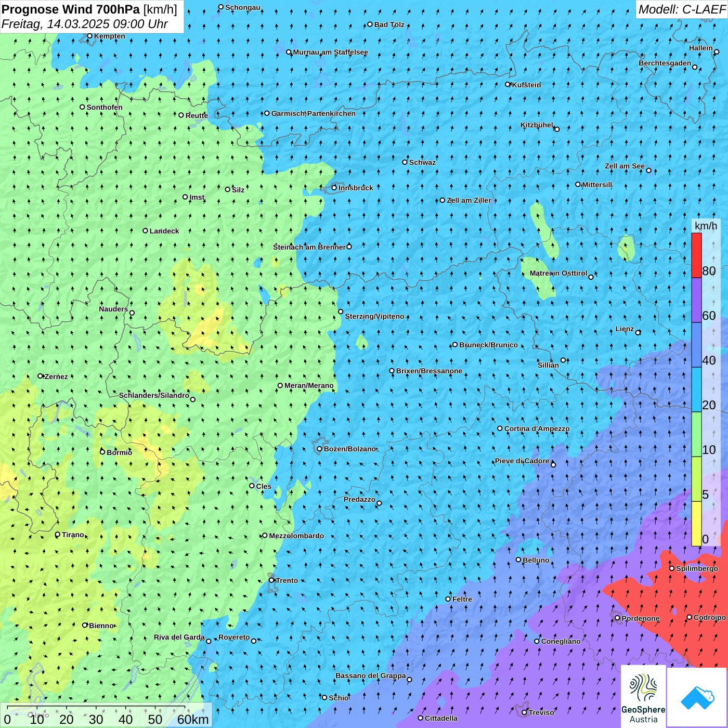Click the Cortina d'Ampezzo label
This screenshot has width=728, height=728.
pyautogui.click(x=537, y=428)
